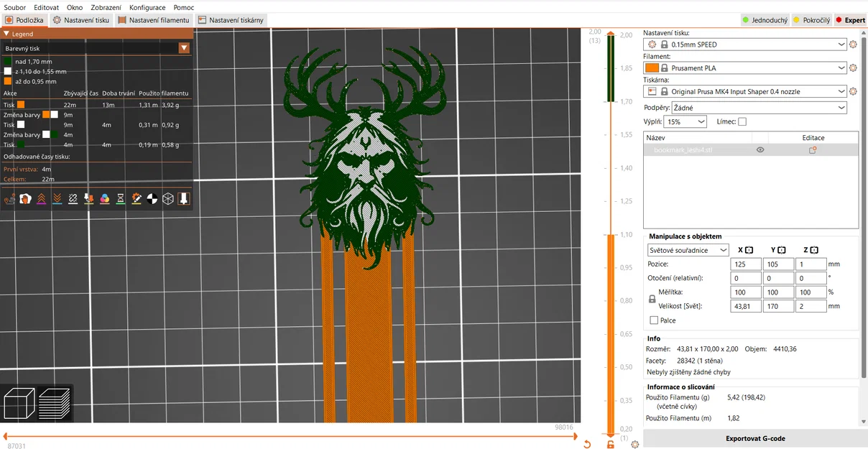Screen dimensions: 868x449
Task: Toggle Pause prints hourglass icon
Action: tap(120, 198)
